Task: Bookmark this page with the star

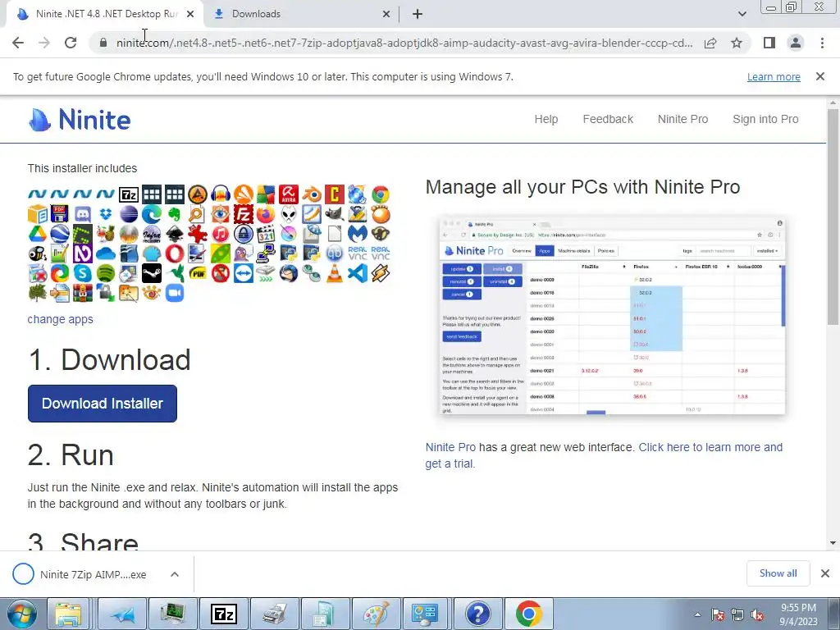Action: coord(737,43)
